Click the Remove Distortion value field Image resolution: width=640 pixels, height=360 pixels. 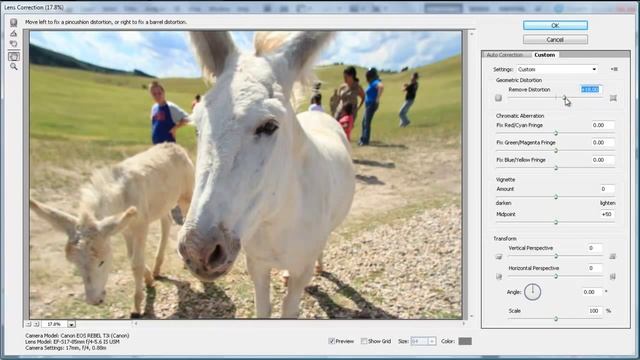pyautogui.click(x=590, y=89)
